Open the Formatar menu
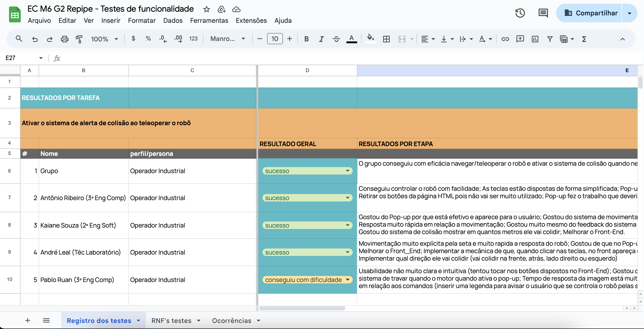 tap(142, 20)
